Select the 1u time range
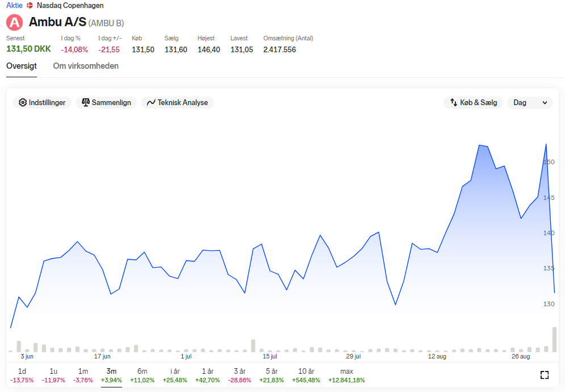565x392 pixels. coord(53,376)
